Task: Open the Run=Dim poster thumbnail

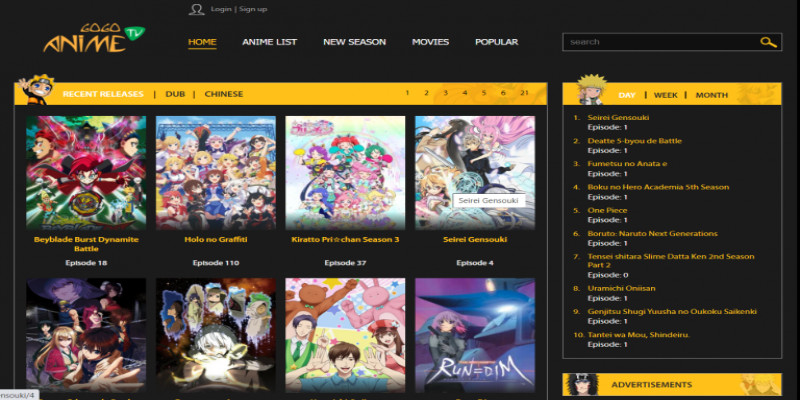Action: tap(475, 335)
